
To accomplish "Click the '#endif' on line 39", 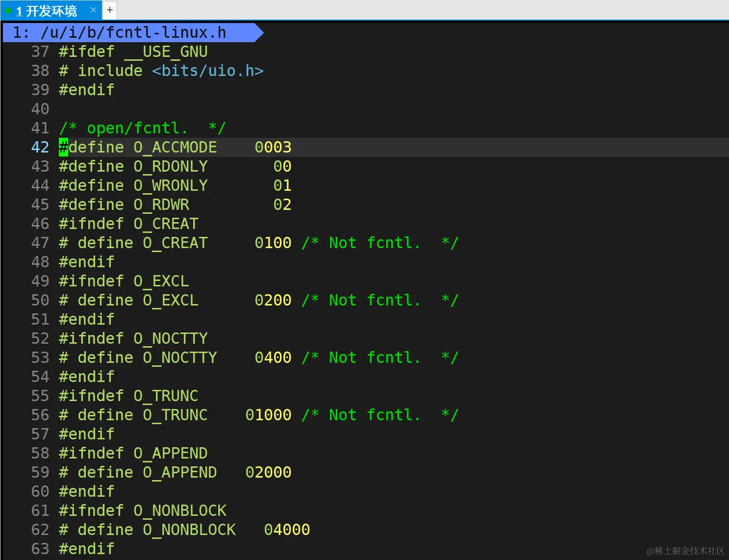I will [x=86, y=90].
